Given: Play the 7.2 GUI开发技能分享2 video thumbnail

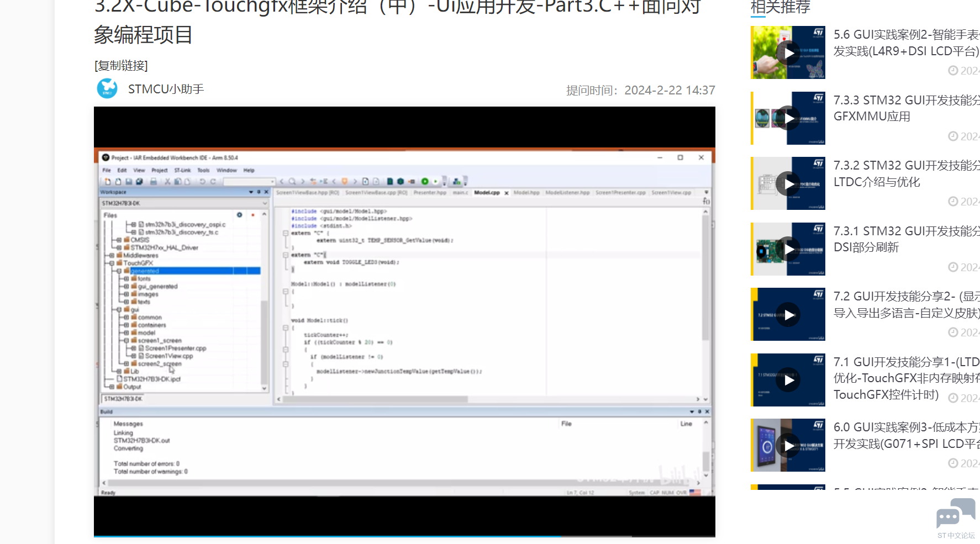Looking at the screenshot, I should [788, 314].
